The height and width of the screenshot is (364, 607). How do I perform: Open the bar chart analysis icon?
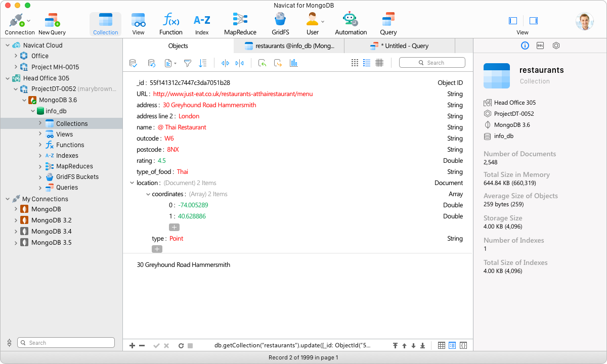tap(294, 63)
